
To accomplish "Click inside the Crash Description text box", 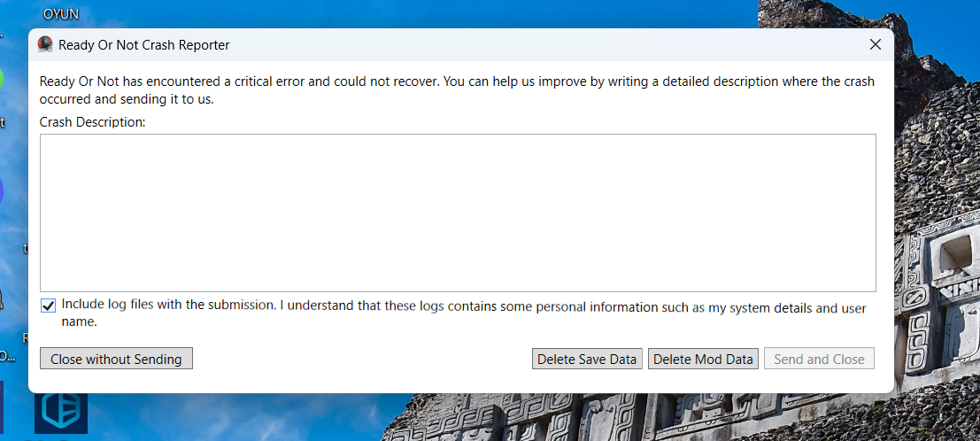I will click(458, 213).
